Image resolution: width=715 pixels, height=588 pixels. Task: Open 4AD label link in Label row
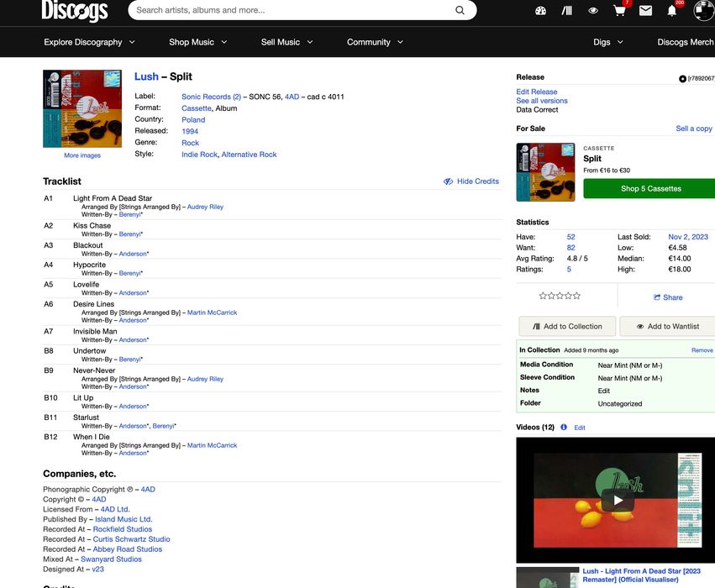[292, 97]
